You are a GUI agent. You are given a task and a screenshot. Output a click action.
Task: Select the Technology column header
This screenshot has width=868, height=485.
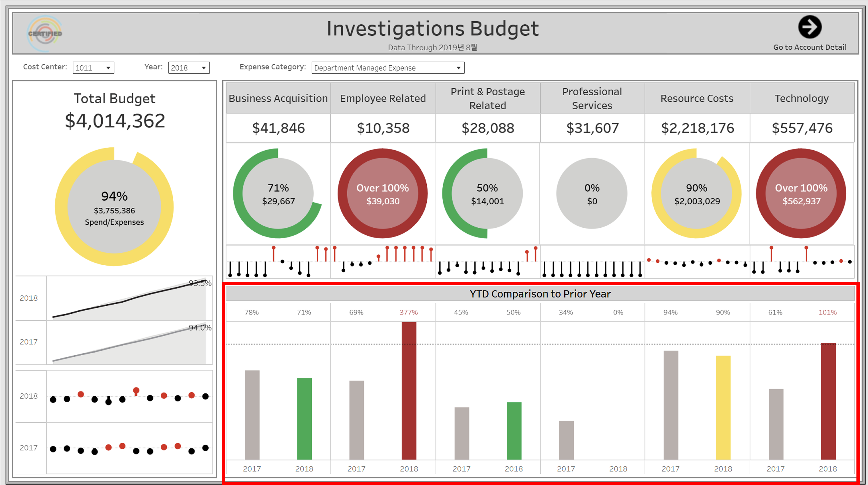(801, 98)
